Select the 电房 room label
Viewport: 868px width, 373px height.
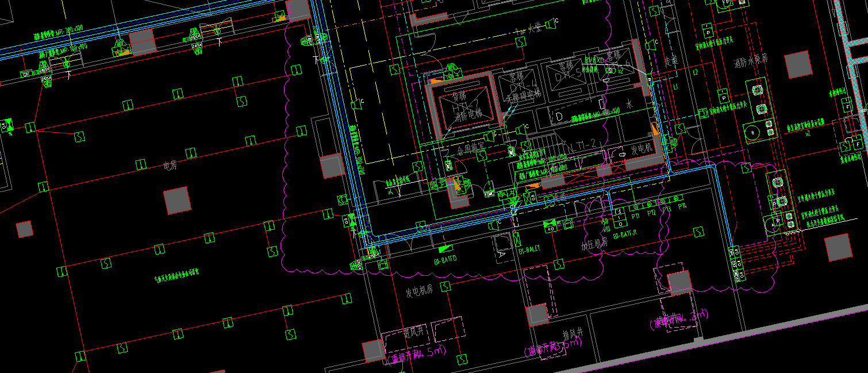(x=170, y=167)
